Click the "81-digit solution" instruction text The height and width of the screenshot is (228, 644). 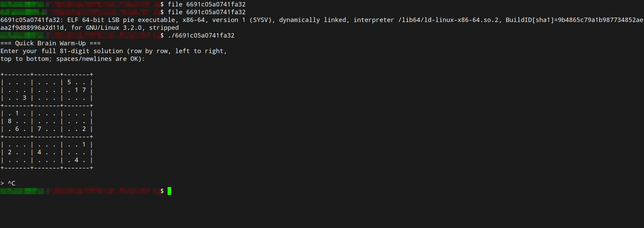[91, 51]
